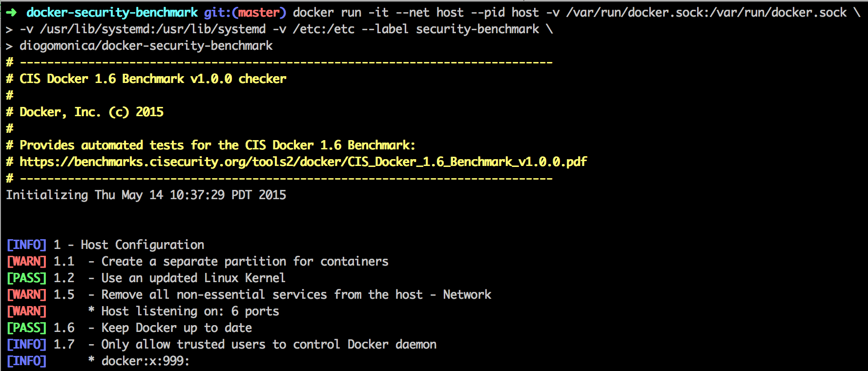
Task: Click 'Create a separate partition for containers' text
Action: (245, 262)
